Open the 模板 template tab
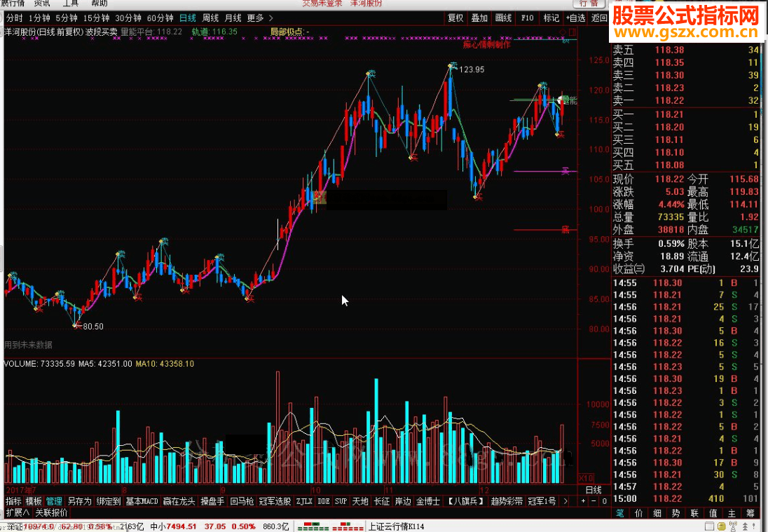768x532 pixels. [34, 501]
